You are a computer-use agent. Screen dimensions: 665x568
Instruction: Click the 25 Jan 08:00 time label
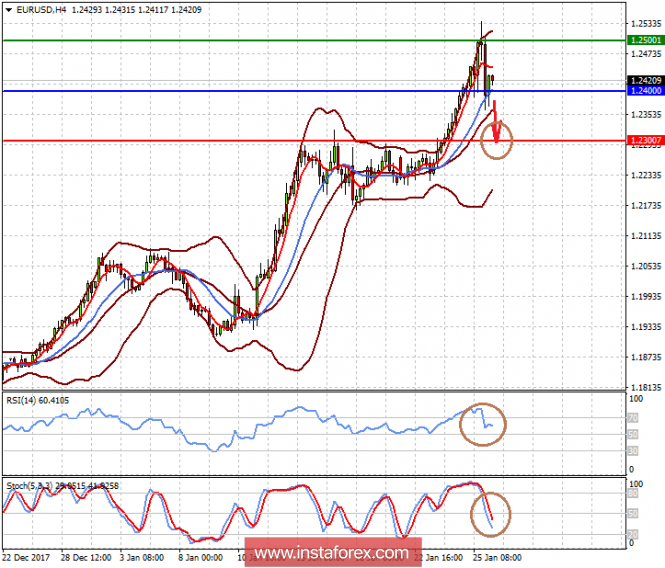coord(497,557)
